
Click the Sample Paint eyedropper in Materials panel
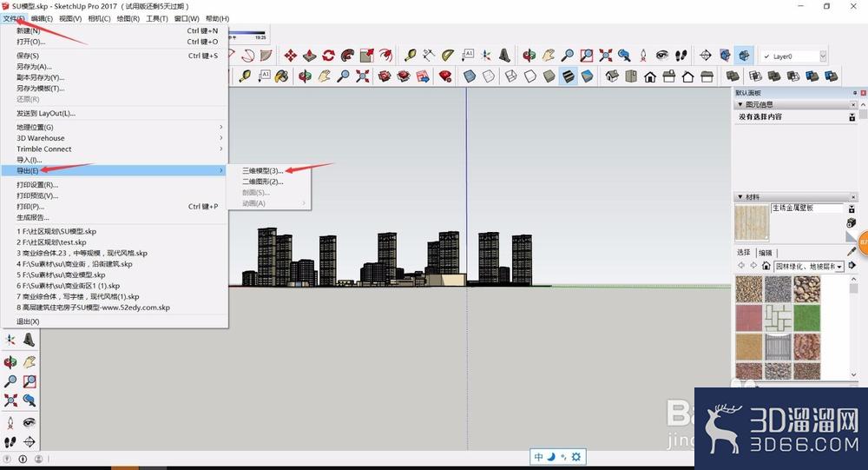pos(852,252)
